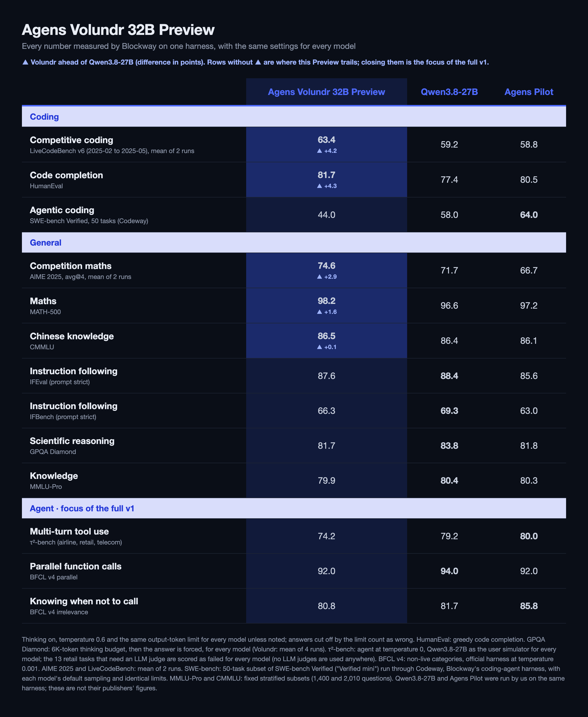Click the "Code completion" row label
The image size is (588, 717).
pos(66,175)
